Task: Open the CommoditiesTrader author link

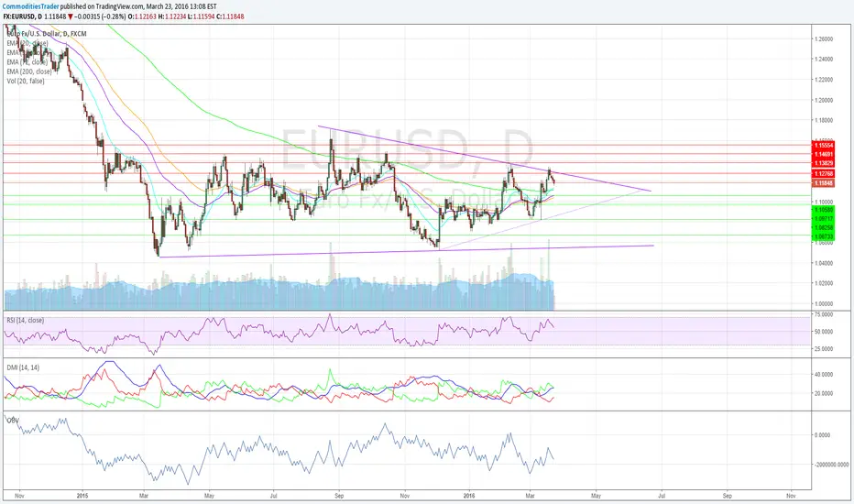Action: (31, 6)
